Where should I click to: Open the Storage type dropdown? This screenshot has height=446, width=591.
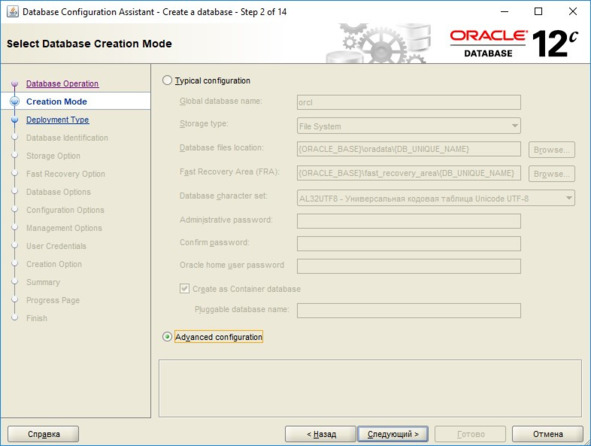click(x=409, y=126)
